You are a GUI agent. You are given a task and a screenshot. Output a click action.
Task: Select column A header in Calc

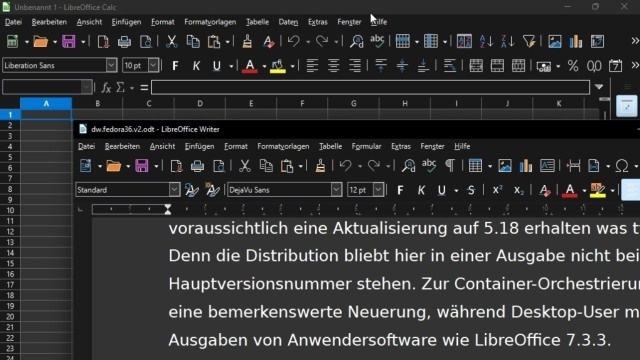point(46,104)
